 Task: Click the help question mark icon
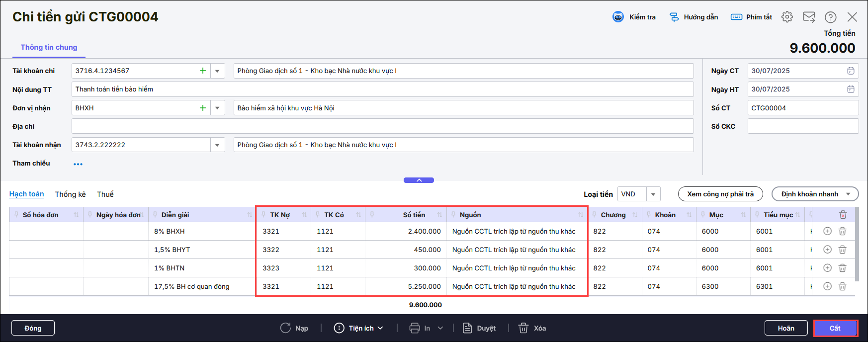pyautogui.click(x=830, y=17)
